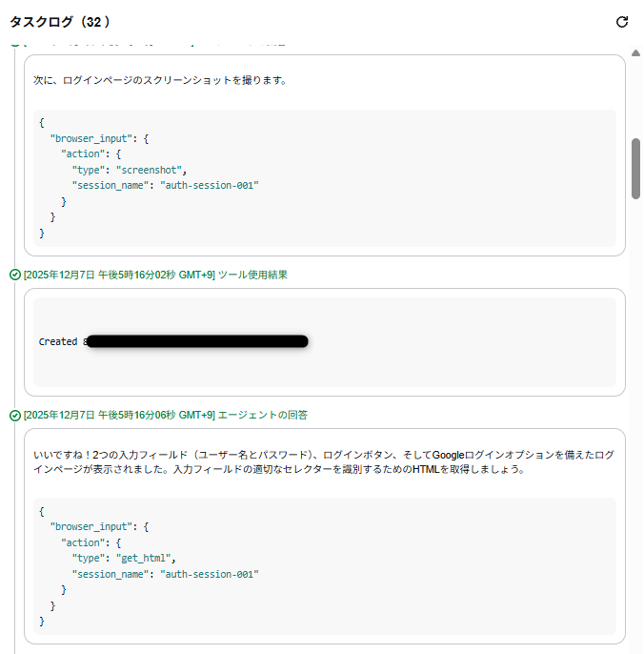Open the 午後5時16分02秒 ツール使用結果 entry header
644x654 pixels.
pyautogui.click(x=155, y=275)
